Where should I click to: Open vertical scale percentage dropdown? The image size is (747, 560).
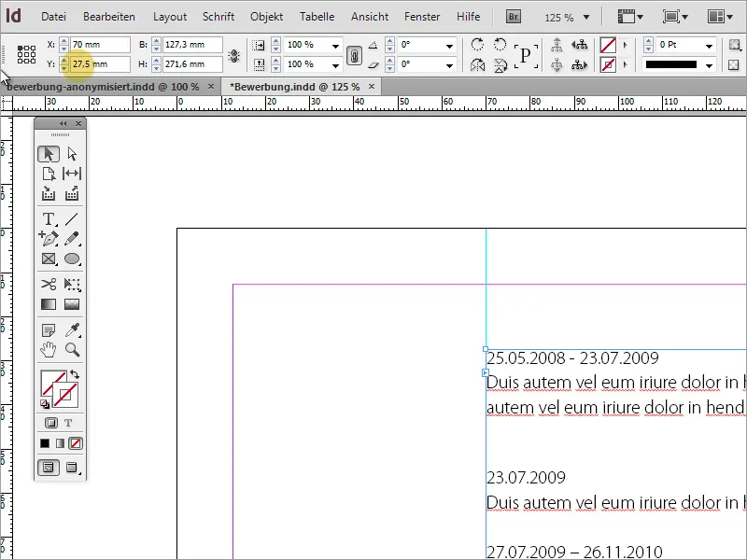[x=335, y=64]
